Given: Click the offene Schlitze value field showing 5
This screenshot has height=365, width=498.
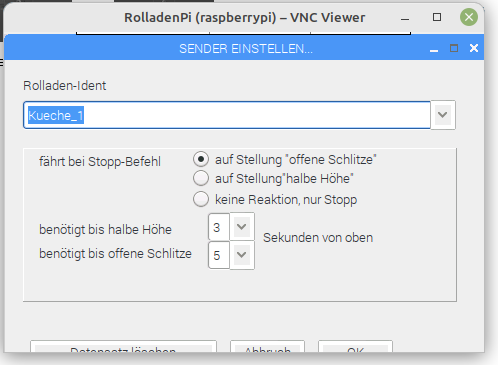Looking at the screenshot, I should click(x=219, y=255).
